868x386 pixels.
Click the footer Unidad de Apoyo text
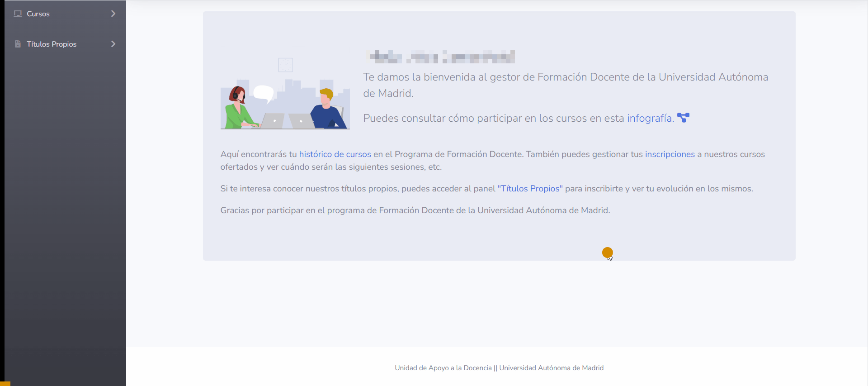pyautogui.click(x=499, y=368)
